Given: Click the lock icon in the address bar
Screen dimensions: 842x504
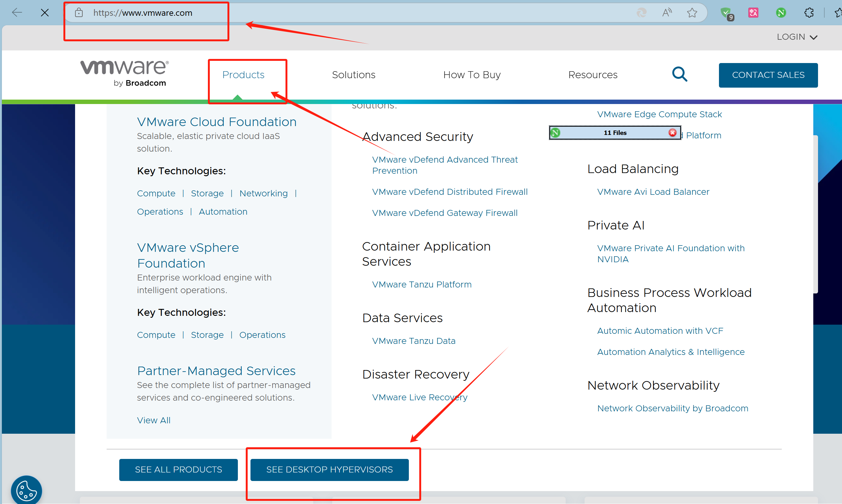Looking at the screenshot, I should click(79, 13).
